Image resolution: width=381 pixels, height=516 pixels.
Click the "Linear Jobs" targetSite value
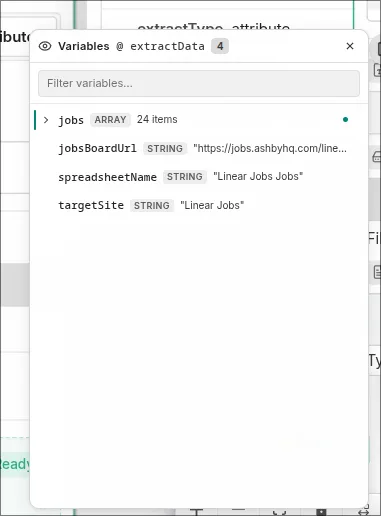click(x=212, y=205)
